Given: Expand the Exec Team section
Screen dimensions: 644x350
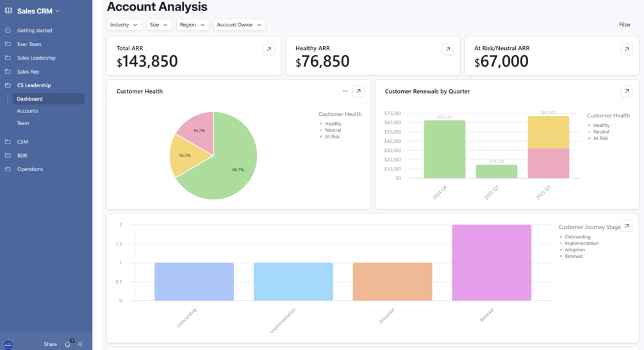Looking at the screenshot, I should point(29,44).
